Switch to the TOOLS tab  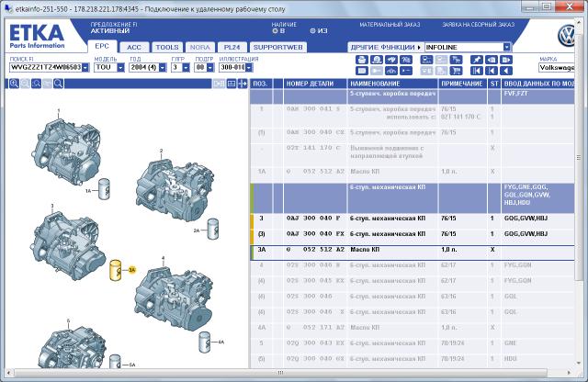click(x=167, y=47)
